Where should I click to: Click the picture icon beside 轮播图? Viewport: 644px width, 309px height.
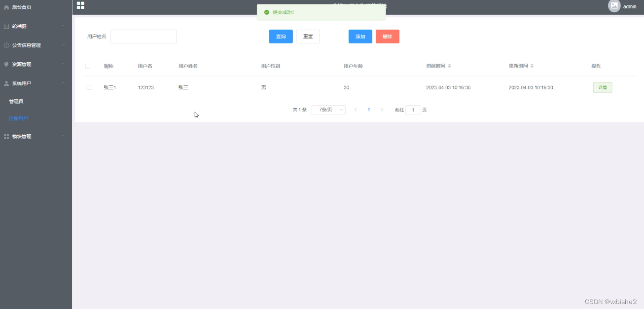(x=6, y=26)
